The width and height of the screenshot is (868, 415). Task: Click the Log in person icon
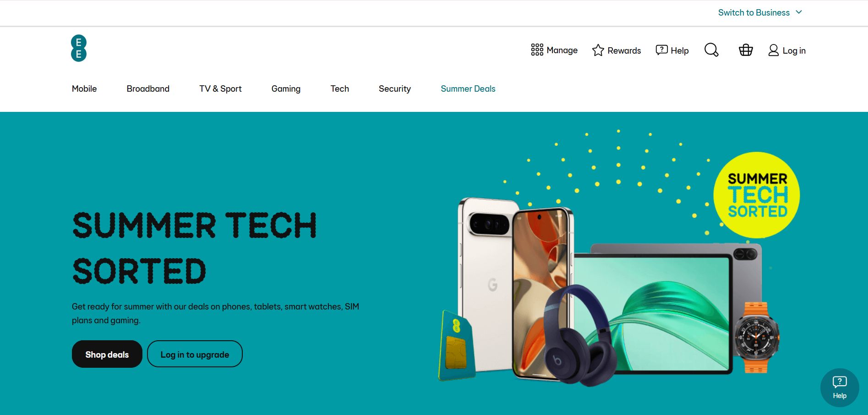(773, 50)
